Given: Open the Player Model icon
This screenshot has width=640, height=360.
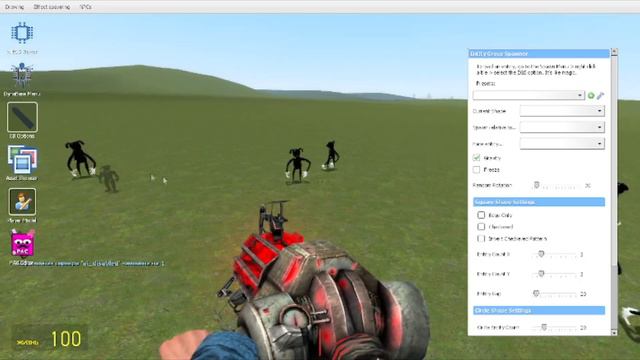Looking at the screenshot, I should (22, 202).
